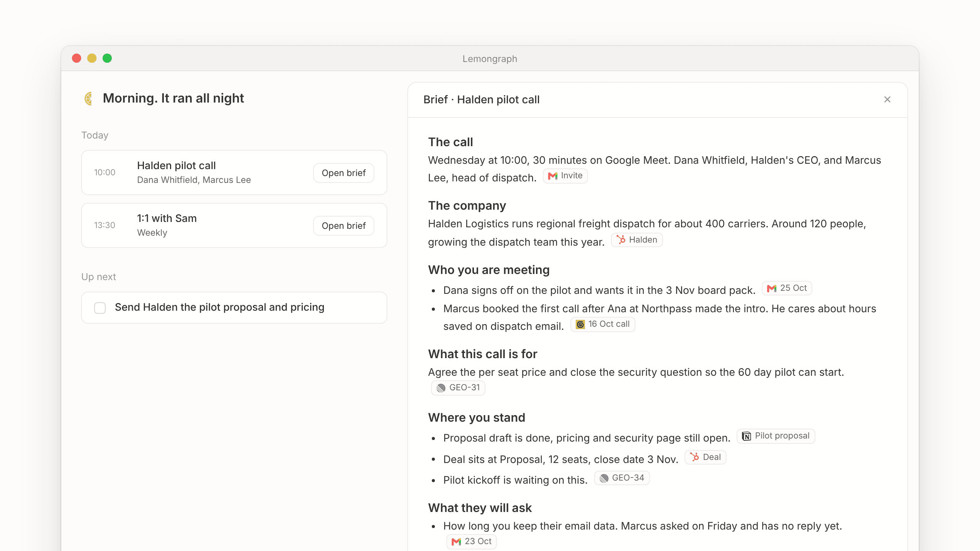The height and width of the screenshot is (551, 980).
Task: Click Dana Whitfield, Marcus Lee attendee text
Action: click(x=194, y=180)
